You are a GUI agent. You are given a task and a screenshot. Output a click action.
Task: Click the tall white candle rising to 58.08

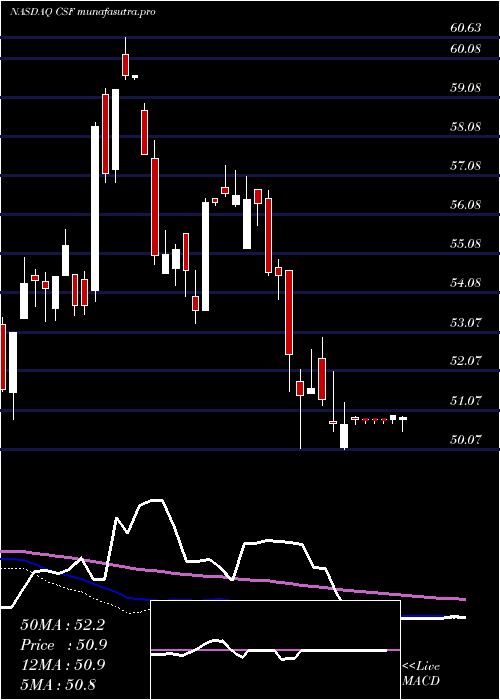tap(95, 208)
